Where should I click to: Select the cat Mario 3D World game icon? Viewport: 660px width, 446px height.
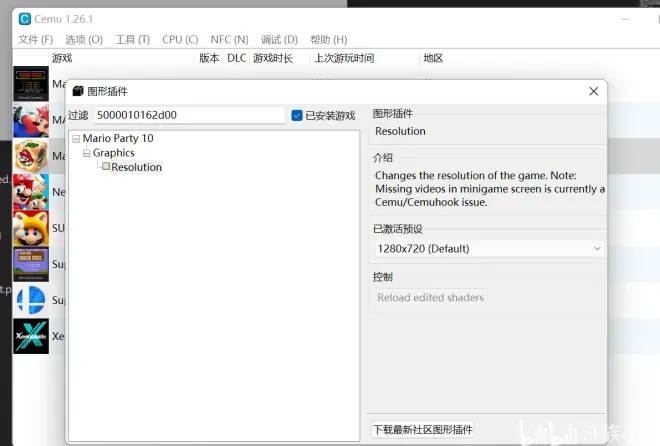31,228
